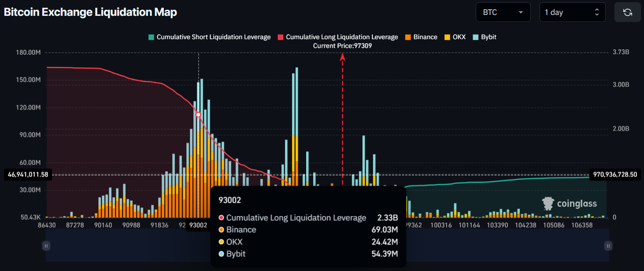Click the up-down chevrons on the 1 day selector
The image size is (644, 271).
coord(597,12)
